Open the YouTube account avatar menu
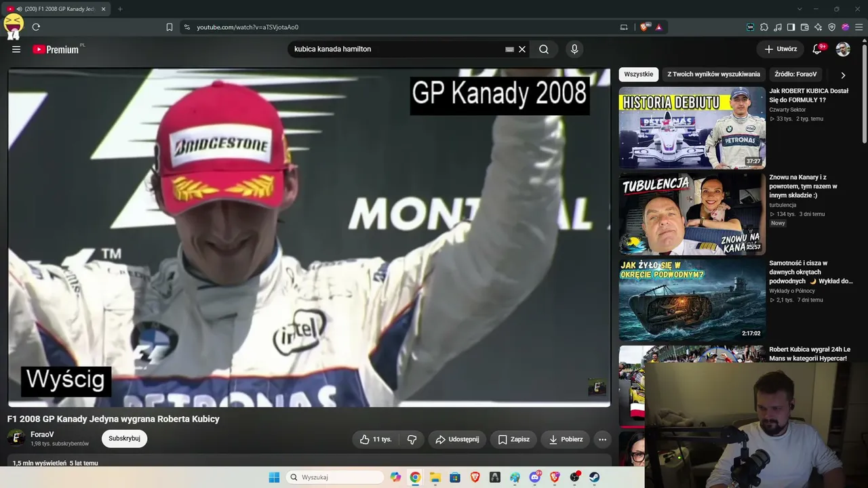 (843, 49)
